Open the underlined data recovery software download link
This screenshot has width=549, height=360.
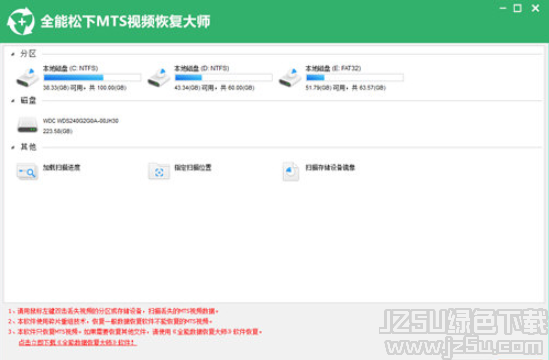coord(77,342)
